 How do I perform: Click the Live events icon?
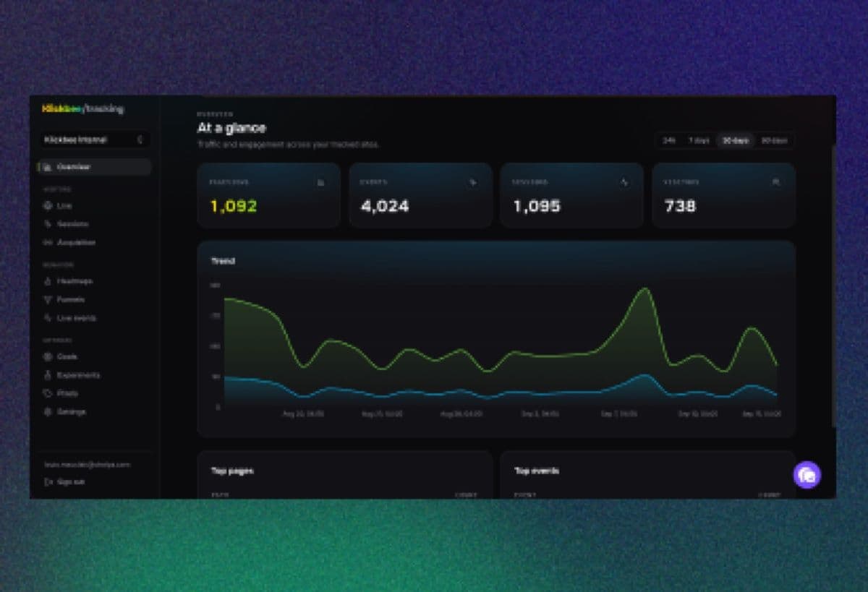click(48, 318)
